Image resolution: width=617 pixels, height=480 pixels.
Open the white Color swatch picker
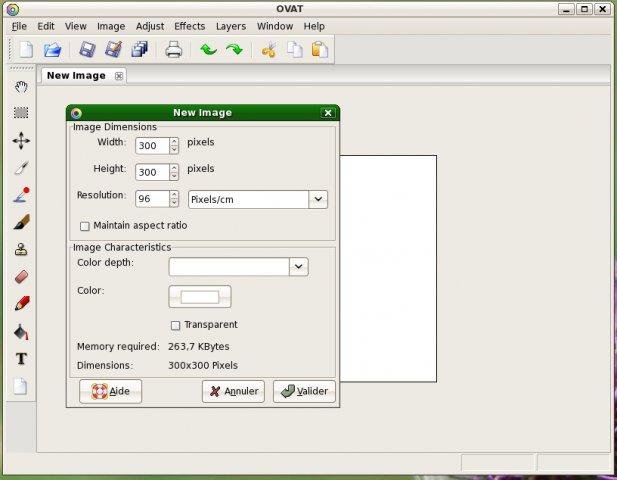click(x=200, y=297)
